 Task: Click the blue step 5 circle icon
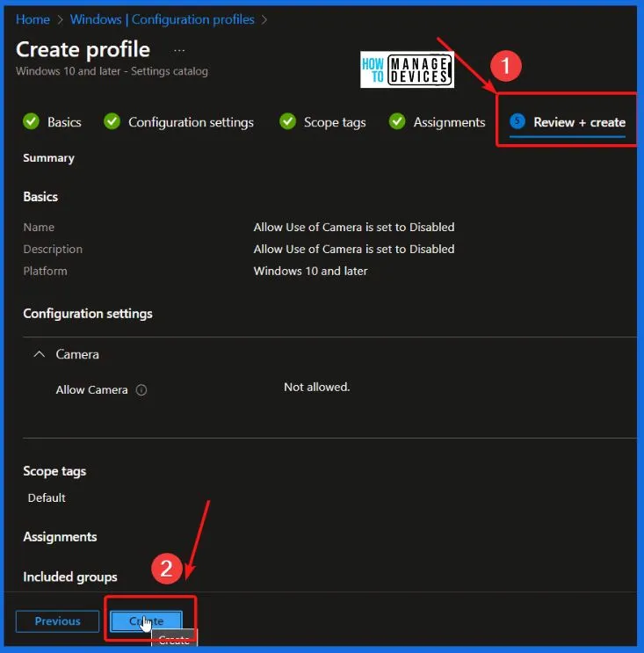(x=517, y=121)
